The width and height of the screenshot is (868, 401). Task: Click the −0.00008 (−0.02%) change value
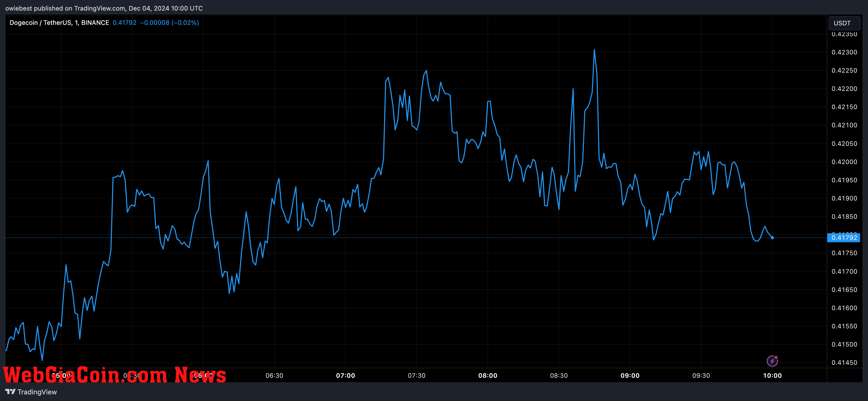pos(170,22)
